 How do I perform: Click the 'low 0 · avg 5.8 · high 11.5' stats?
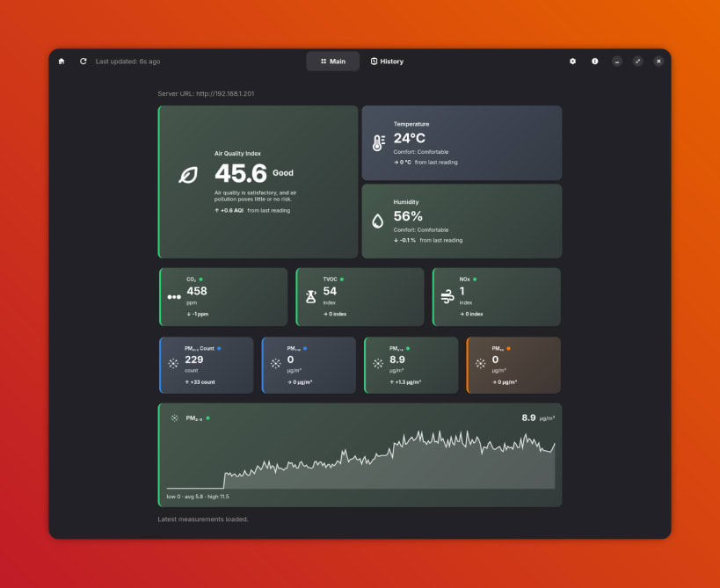198,497
